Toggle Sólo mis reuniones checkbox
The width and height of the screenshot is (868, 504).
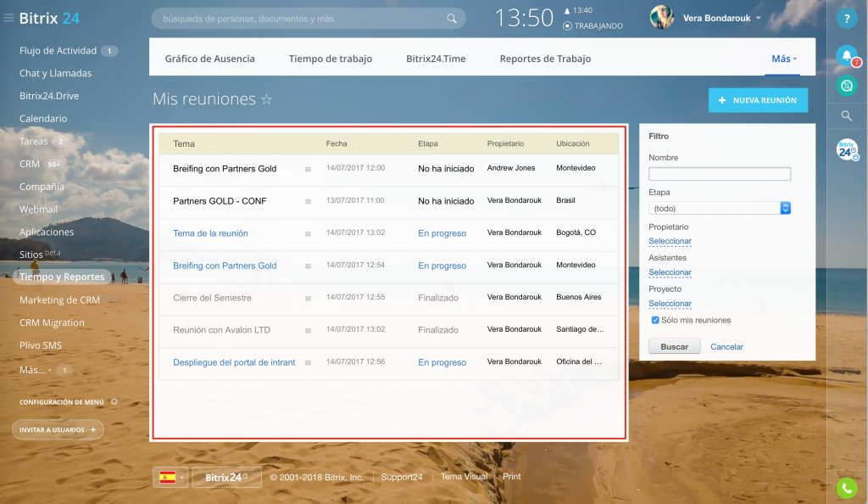655,320
